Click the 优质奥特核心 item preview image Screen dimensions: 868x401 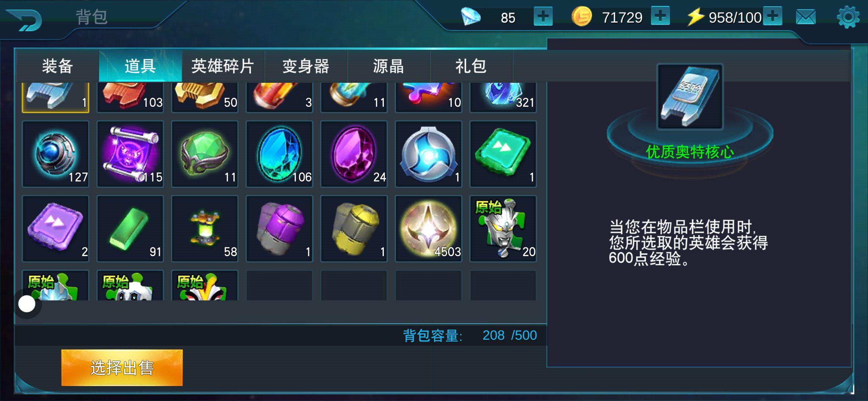coord(690,97)
